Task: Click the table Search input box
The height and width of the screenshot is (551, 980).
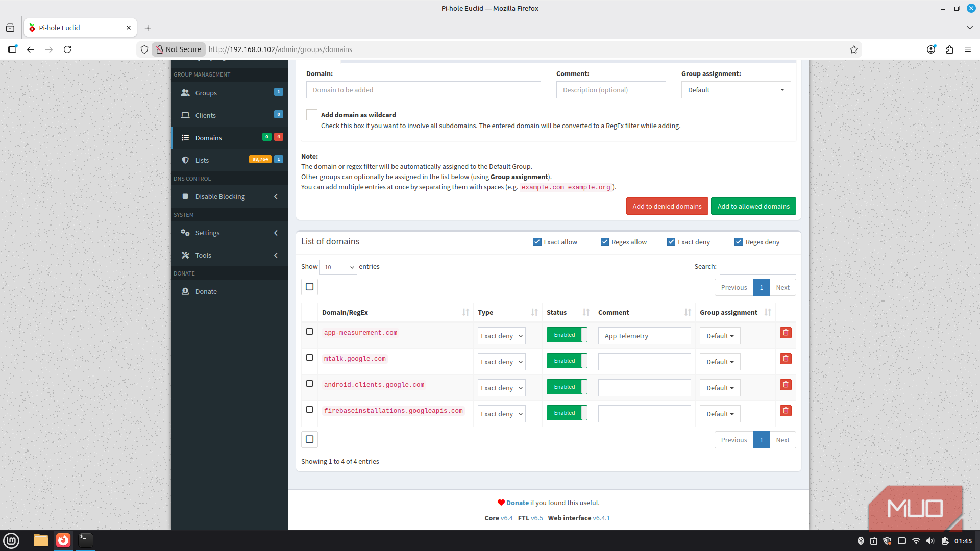Action: (x=757, y=267)
